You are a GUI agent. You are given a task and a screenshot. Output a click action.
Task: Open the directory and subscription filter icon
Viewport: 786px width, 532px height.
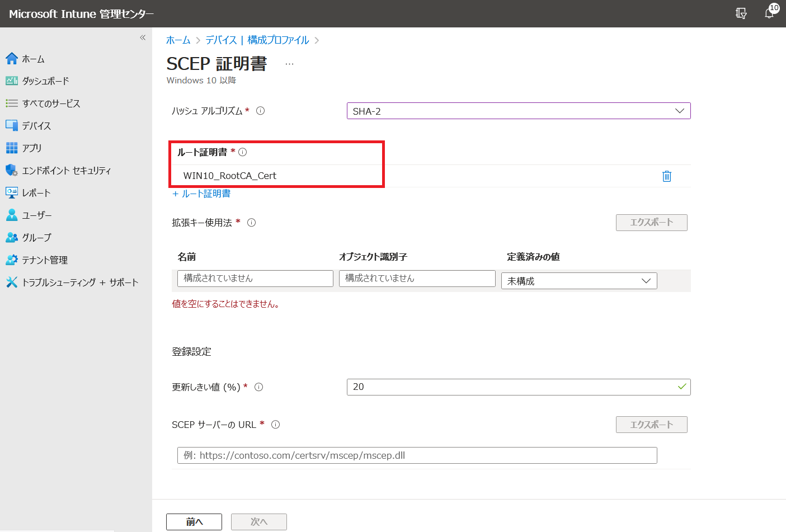741,13
